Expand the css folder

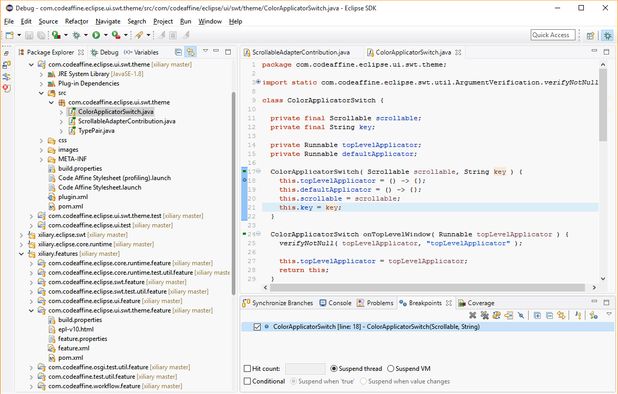tap(41, 140)
